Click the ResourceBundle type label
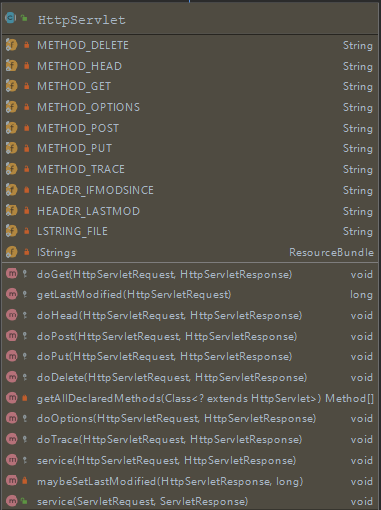 click(331, 252)
